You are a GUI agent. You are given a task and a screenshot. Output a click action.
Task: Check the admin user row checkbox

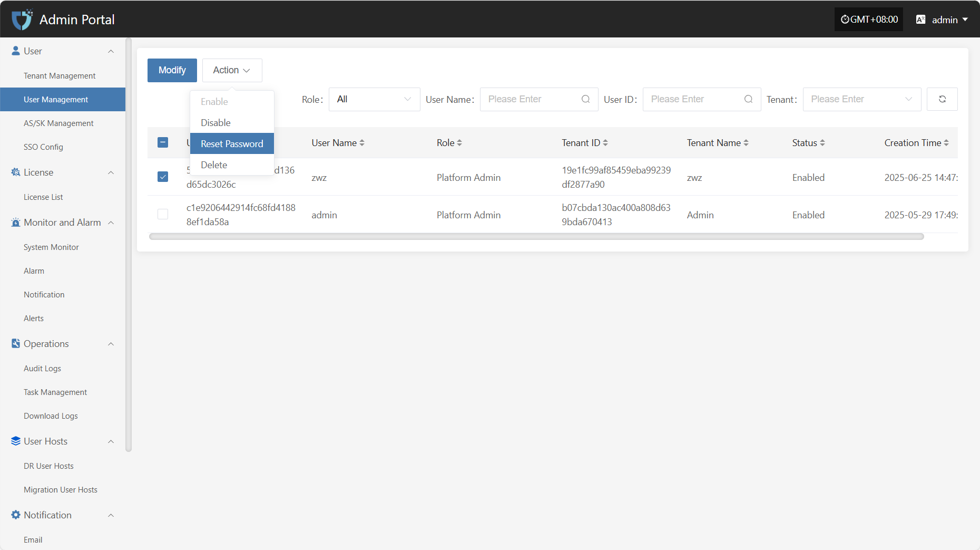click(x=163, y=214)
